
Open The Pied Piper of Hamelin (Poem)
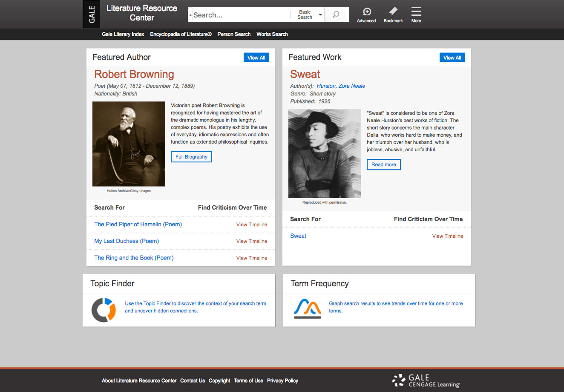click(138, 224)
